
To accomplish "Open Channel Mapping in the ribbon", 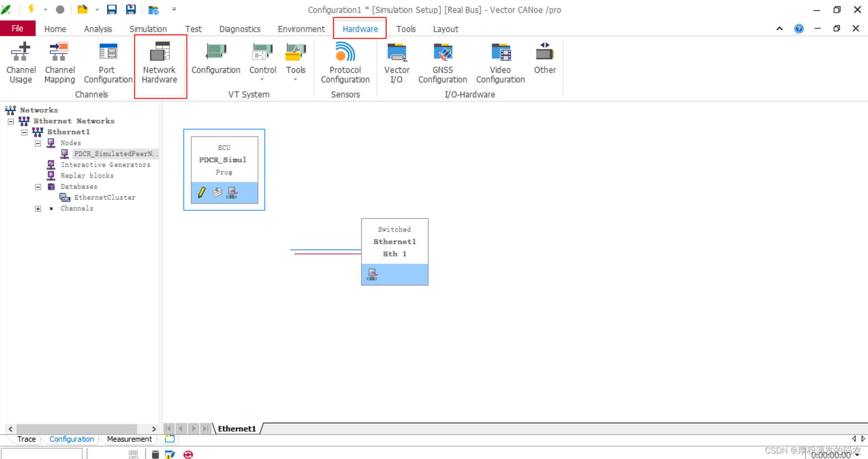I will tap(59, 63).
